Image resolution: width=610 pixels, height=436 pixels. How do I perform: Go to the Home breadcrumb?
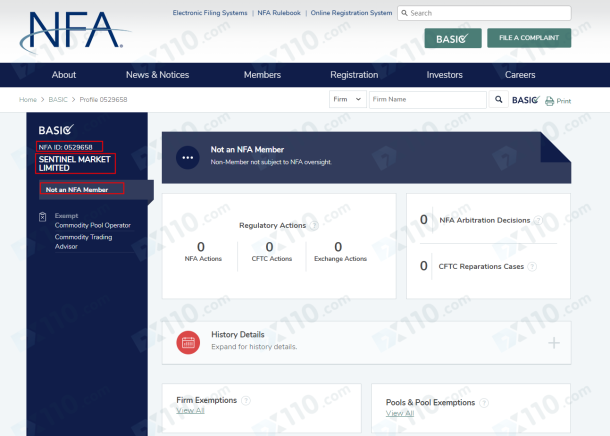point(28,100)
